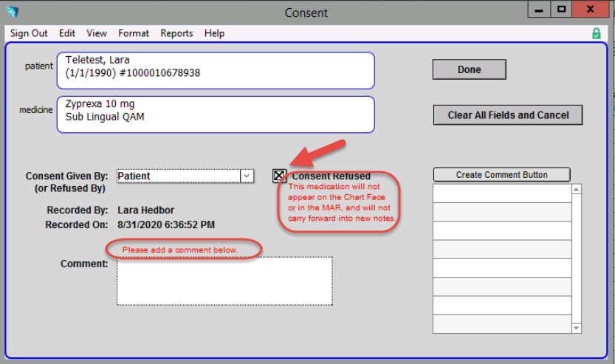Click inside the Comment text box
This screenshot has width=615, height=364.
(224, 281)
